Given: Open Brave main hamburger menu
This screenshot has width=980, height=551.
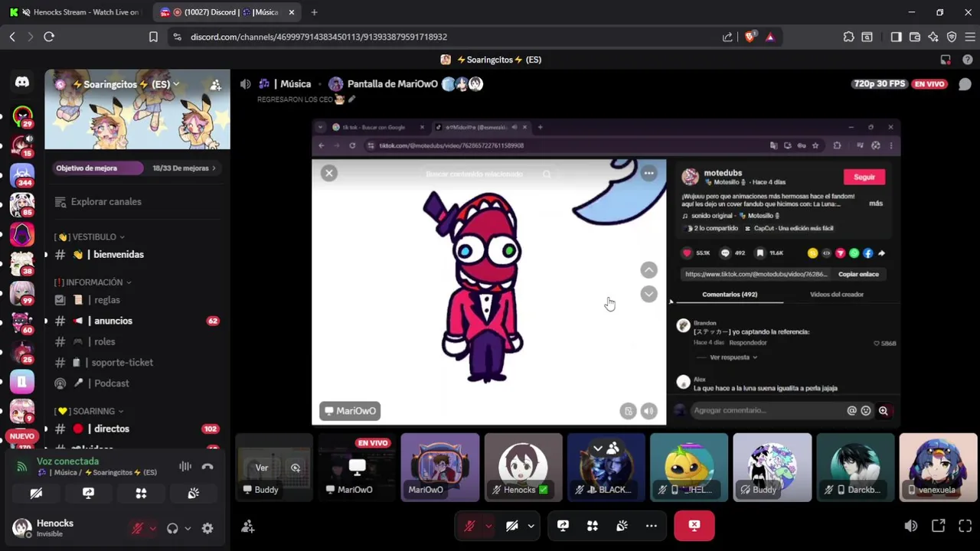Looking at the screenshot, I should [969, 37].
